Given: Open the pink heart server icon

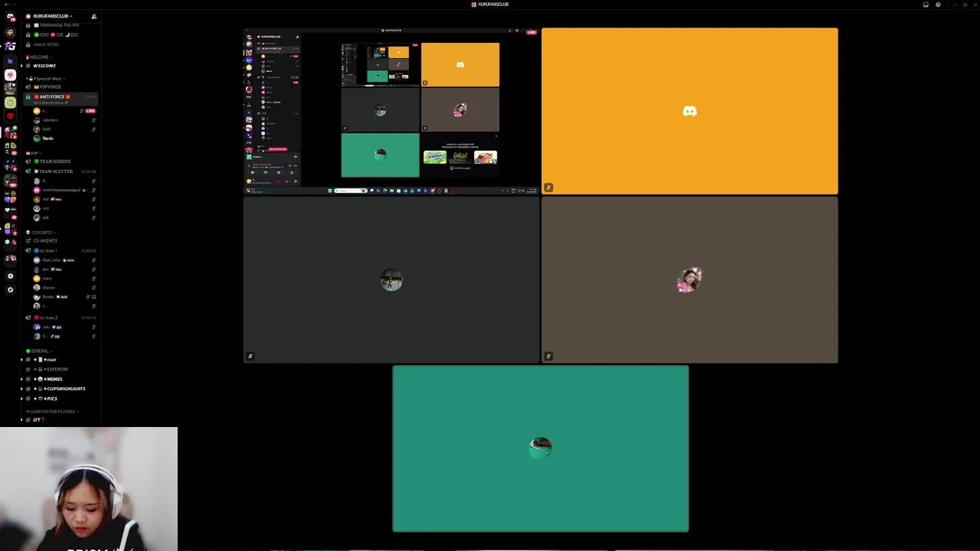Looking at the screenshot, I should point(10,75).
